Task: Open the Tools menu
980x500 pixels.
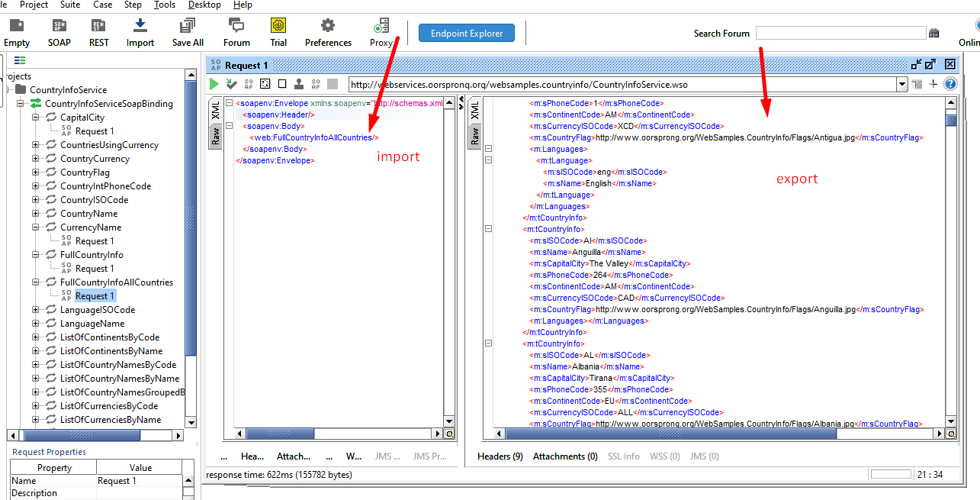Action: coord(164,5)
